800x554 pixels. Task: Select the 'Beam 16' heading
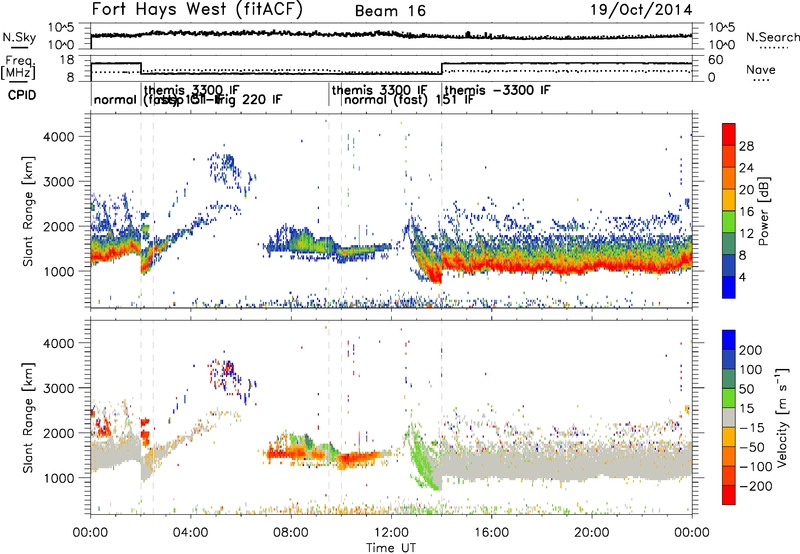pyautogui.click(x=390, y=11)
